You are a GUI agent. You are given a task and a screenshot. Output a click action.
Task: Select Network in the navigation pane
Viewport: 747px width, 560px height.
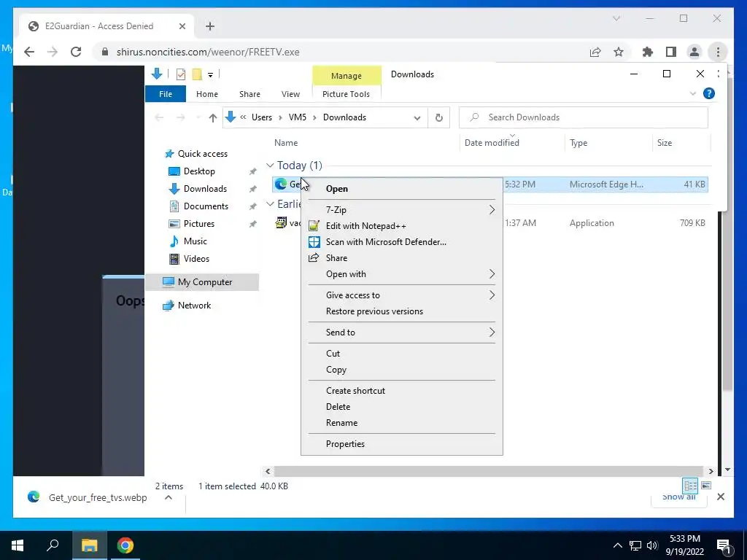pos(194,306)
